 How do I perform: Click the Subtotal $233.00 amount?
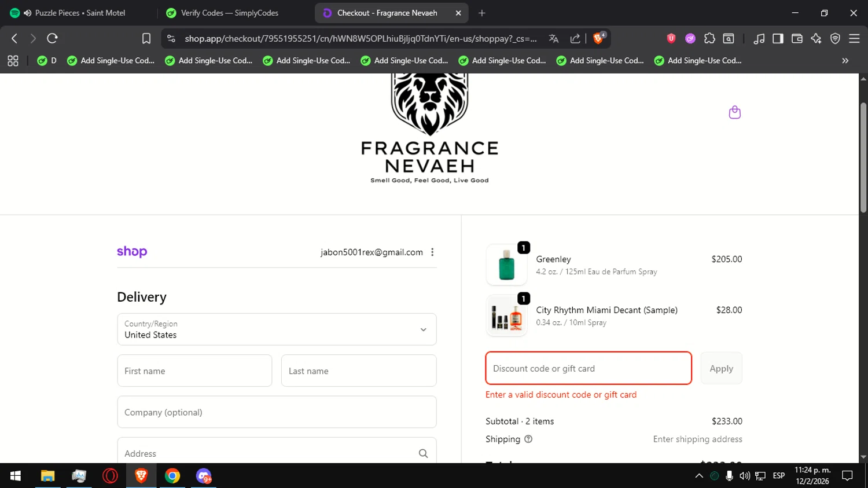(727, 421)
